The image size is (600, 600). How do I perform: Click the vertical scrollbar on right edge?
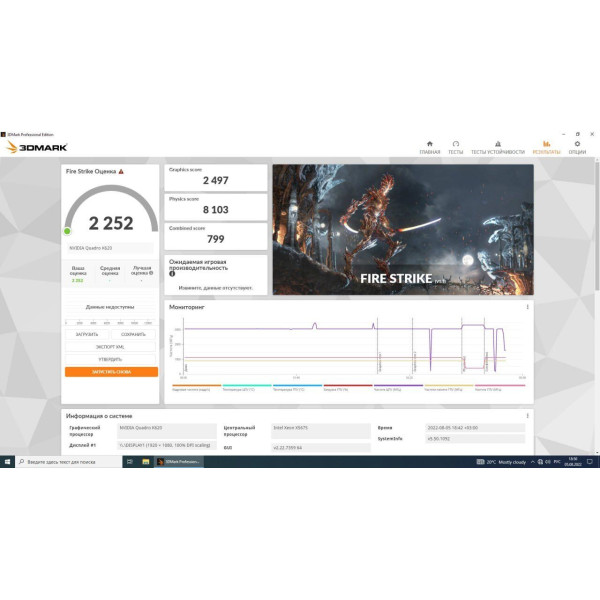coord(597,226)
